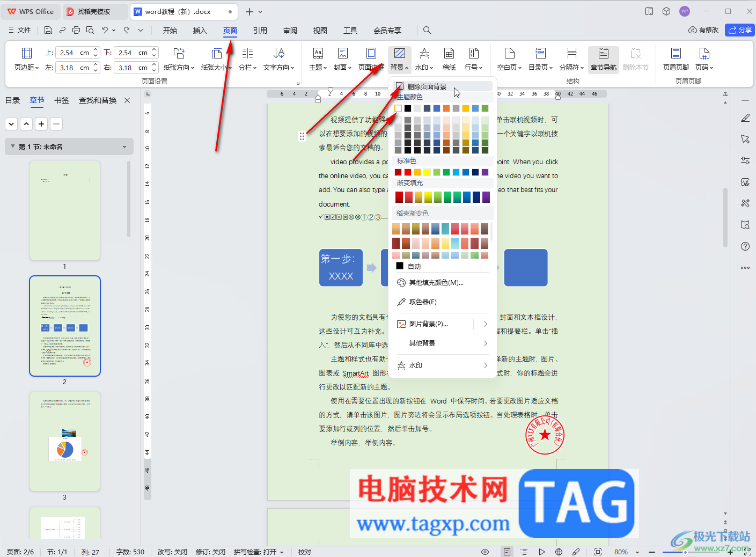Add a new section with the plus button
Viewport: 756px width, 557px height.
point(41,124)
